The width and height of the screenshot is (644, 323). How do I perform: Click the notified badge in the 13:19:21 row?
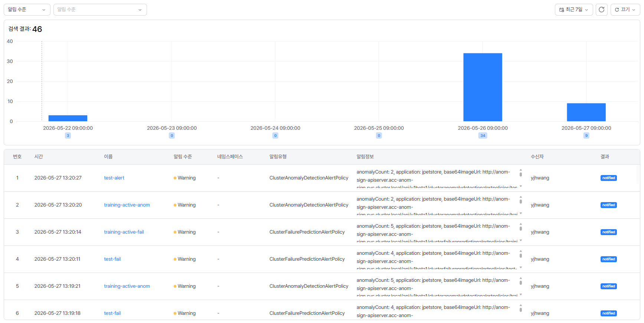[x=609, y=286]
